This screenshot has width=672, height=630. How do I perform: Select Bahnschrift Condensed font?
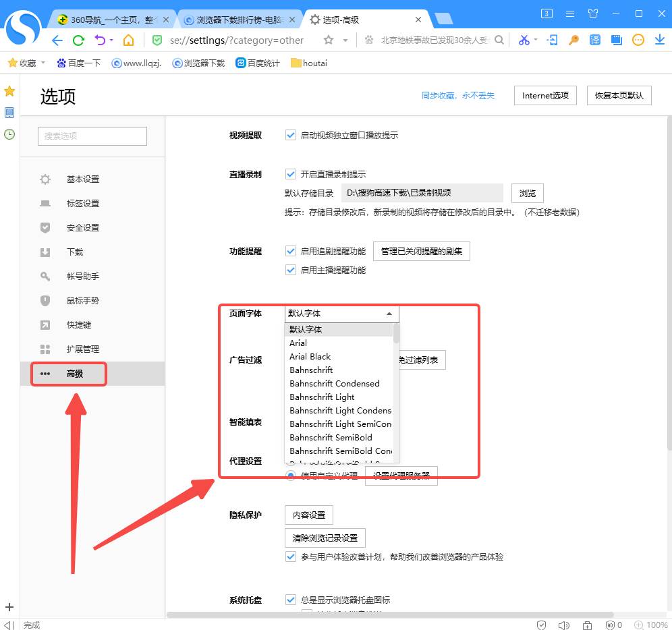pos(339,384)
